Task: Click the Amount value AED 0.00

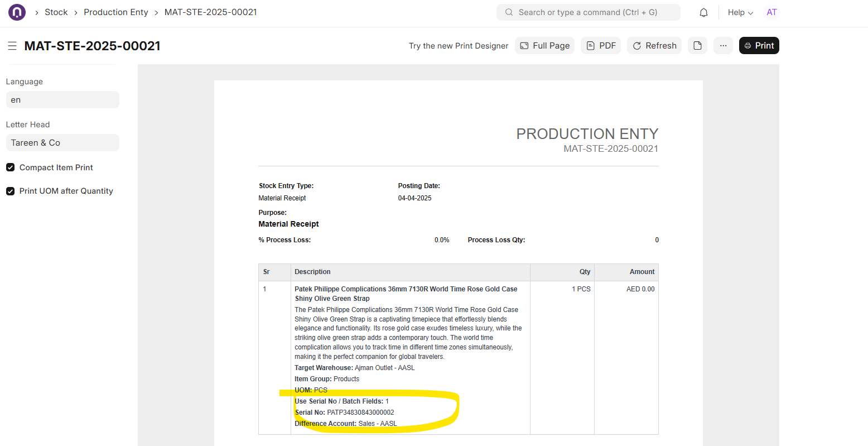Action: tap(640, 289)
